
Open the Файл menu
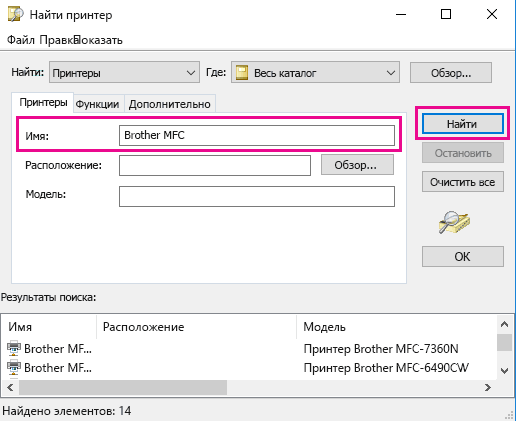21,40
